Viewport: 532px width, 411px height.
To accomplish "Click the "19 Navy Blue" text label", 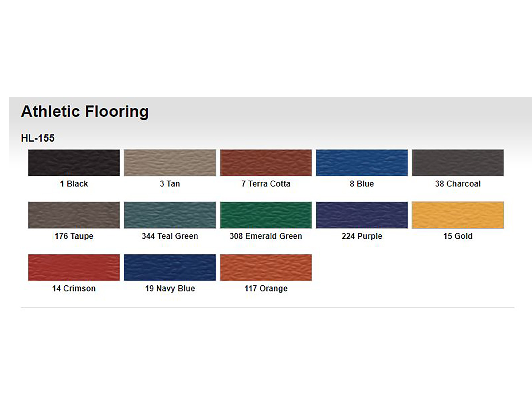I will (x=170, y=289).
